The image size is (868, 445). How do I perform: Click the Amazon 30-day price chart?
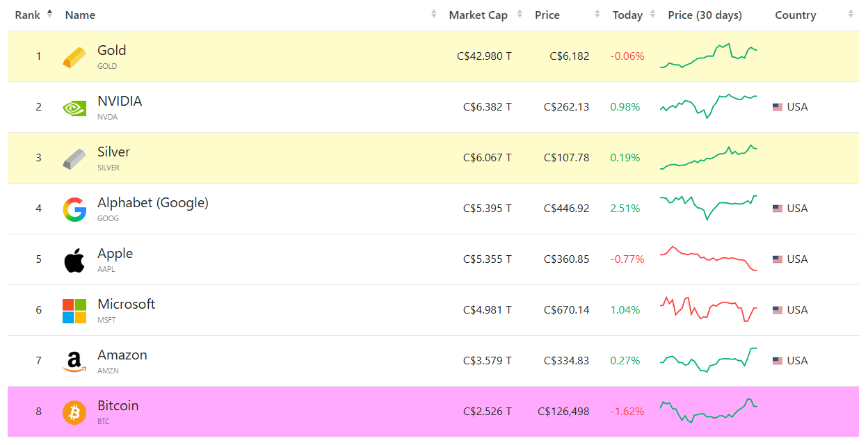coord(709,359)
